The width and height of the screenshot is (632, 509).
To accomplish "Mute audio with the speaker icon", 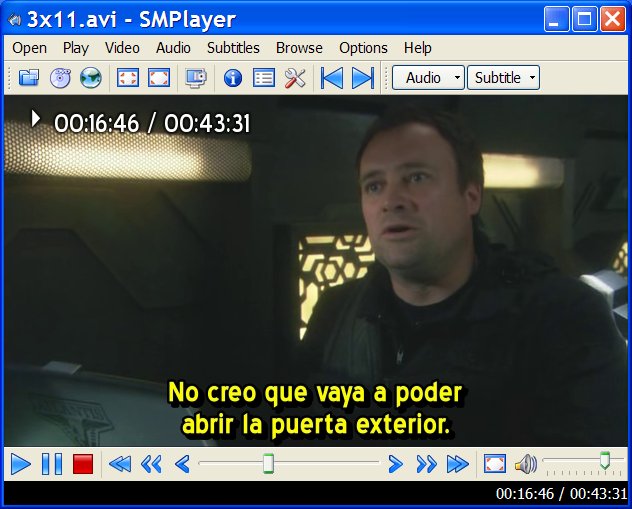I will 526,464.
